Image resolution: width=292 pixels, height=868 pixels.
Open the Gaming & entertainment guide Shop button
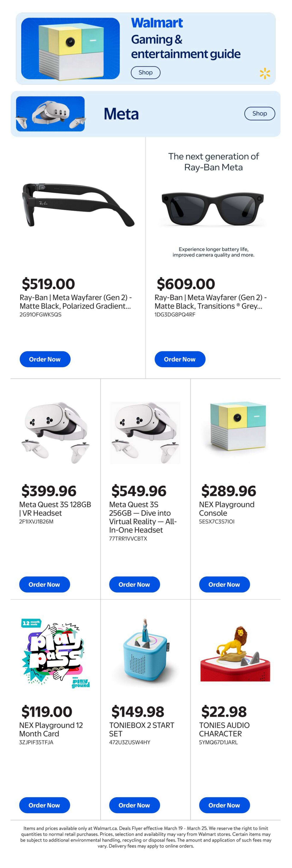[145, 72]
